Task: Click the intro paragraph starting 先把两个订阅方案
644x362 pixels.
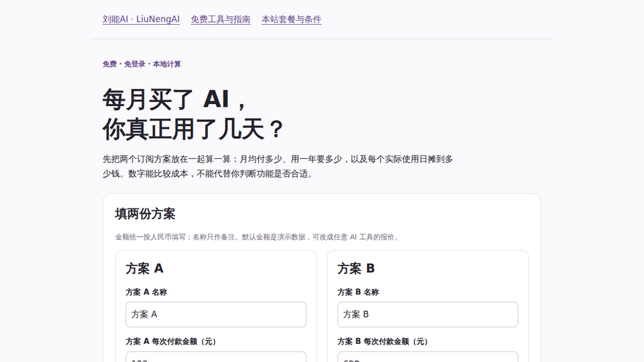Action: pos(278,166)
